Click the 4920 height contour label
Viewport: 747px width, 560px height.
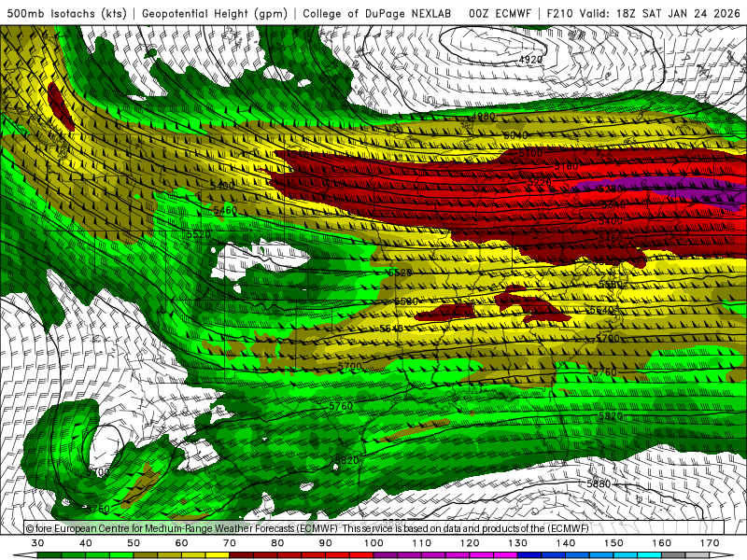530,60
